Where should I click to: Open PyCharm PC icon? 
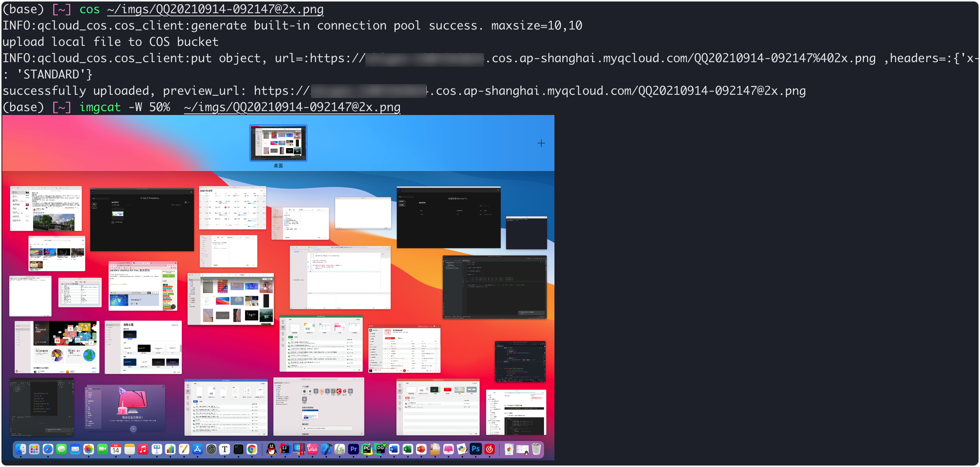[367, 450]
